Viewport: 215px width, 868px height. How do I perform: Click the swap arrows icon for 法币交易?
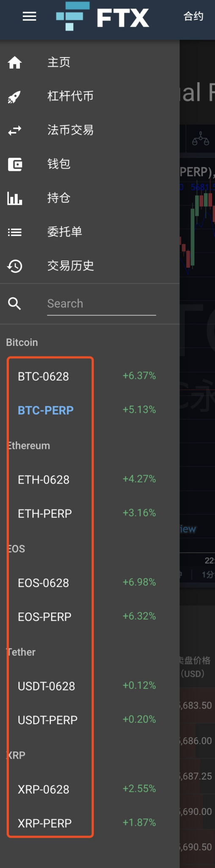[x=14, y=131]
